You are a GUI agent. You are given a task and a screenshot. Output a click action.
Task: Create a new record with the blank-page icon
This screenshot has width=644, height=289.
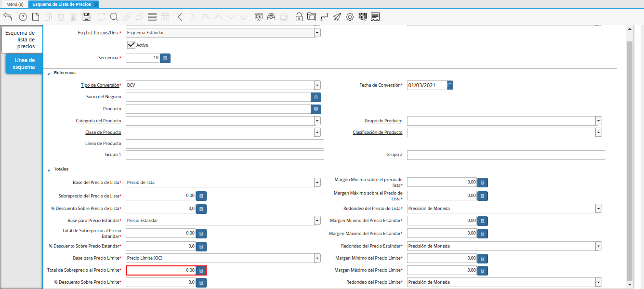tap(36, 17)
